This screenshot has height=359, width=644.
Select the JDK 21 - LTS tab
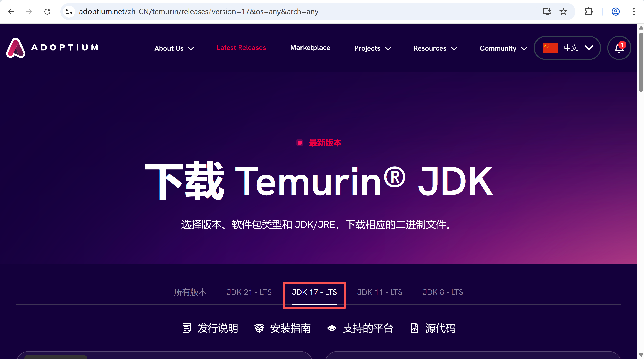pos(249,292)
